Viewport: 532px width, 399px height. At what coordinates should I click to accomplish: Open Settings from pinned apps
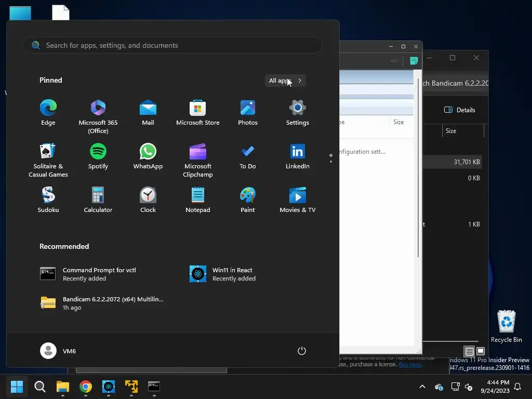point(298,113)
